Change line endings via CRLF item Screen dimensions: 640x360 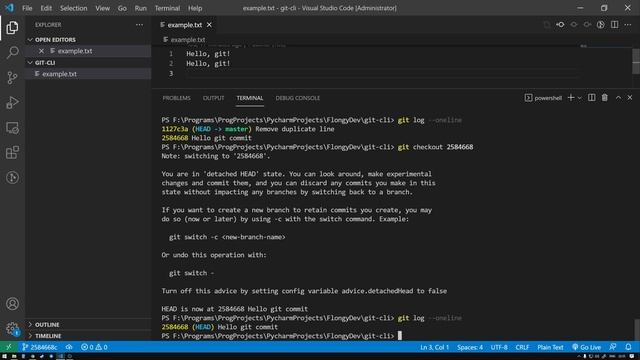click(x=522, y=347)
